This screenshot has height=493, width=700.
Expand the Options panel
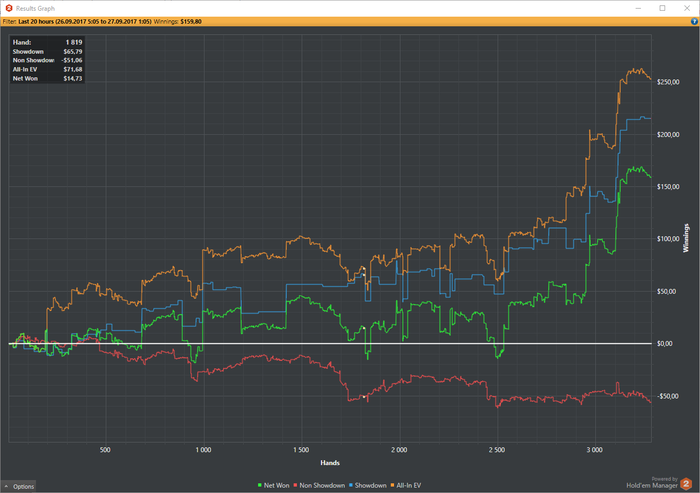(19, 486)
